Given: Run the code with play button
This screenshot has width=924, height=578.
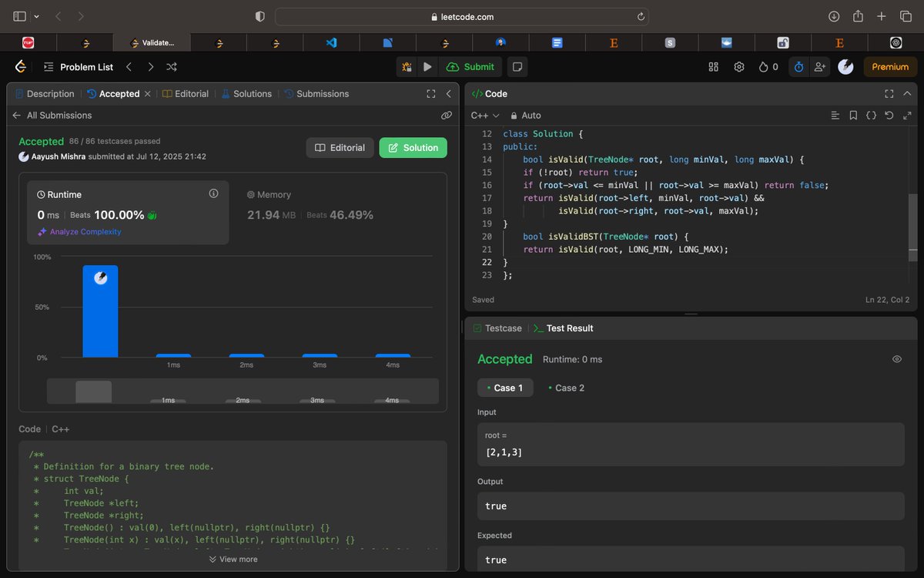Looking at the screenshot, I should pyautogui.click(x=427, y=67).
